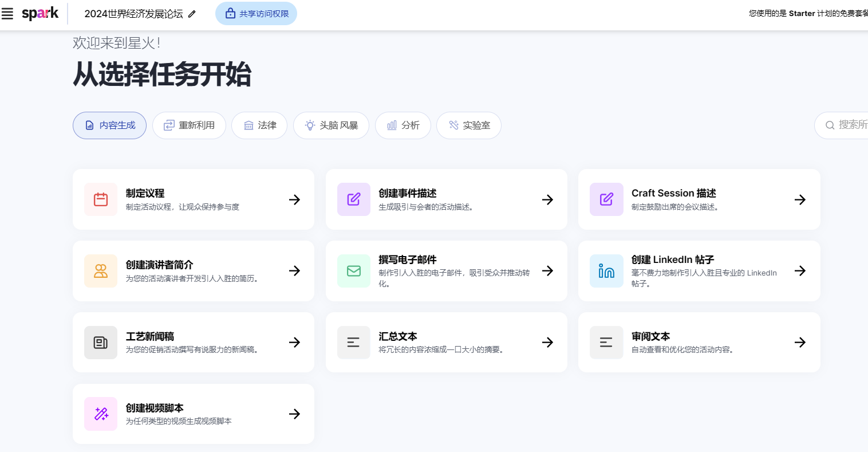
Task: Select the 内容生成 category tab
Action: point(109,125)
